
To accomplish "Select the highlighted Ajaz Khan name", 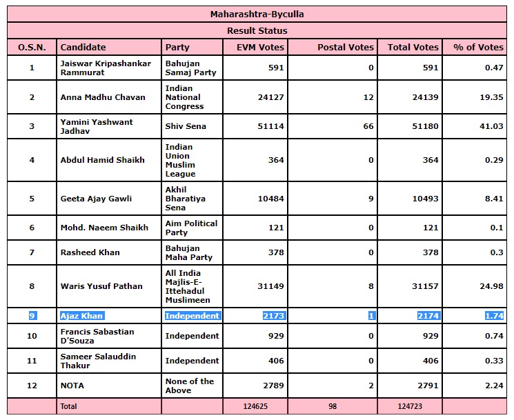I will click(x=83, y=316).
